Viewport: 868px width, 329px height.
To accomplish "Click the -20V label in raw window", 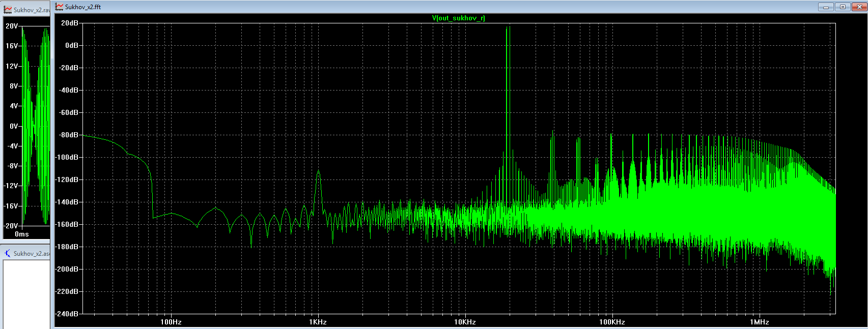I will (x=10, y=226).
